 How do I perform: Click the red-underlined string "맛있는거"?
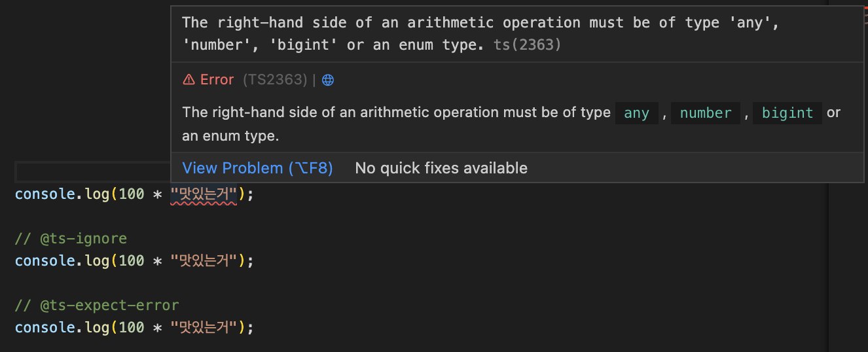pyautogui.click(x=204, y=194)
